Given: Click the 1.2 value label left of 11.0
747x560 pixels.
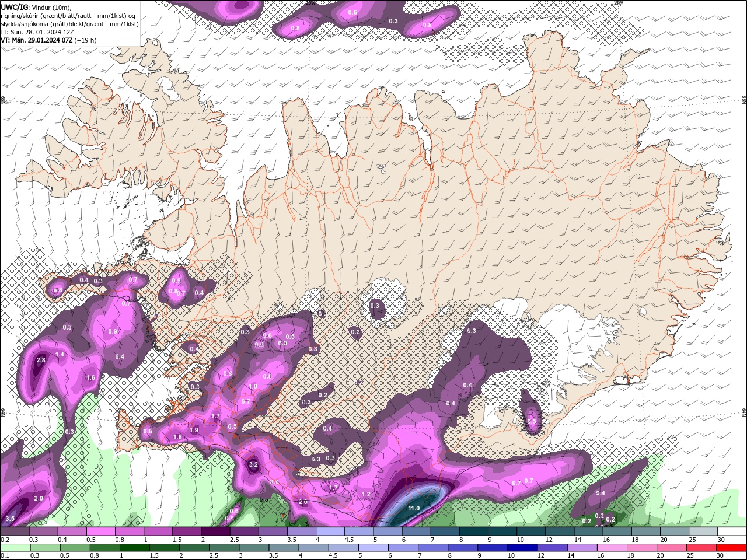Looking at the screenshot, I should coord(366,495).
